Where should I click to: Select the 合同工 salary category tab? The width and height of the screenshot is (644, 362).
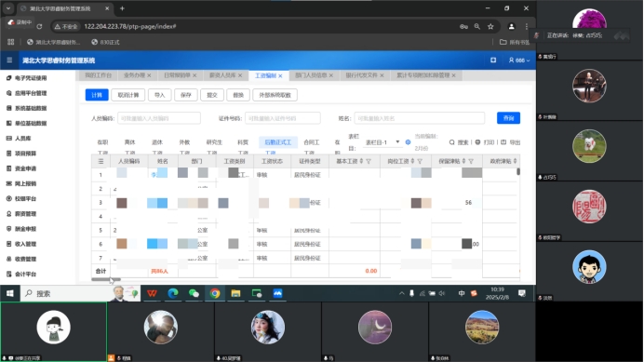click(312, 142)
